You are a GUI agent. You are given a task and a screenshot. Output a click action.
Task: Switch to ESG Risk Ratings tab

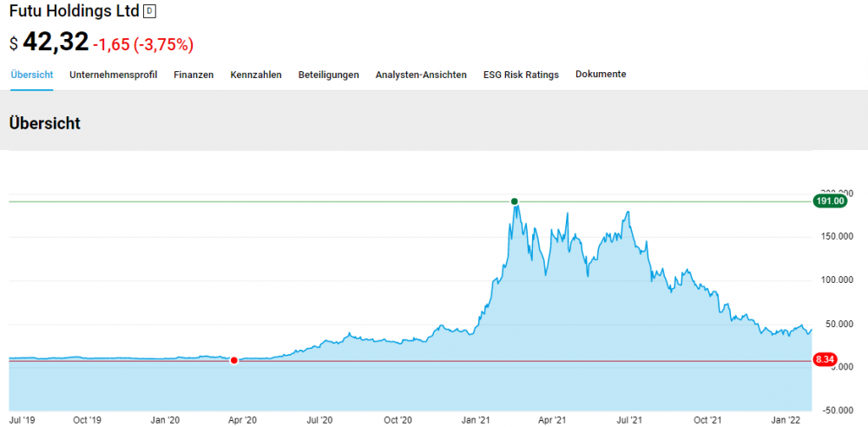pyautogui.click(x=521, y=75)
